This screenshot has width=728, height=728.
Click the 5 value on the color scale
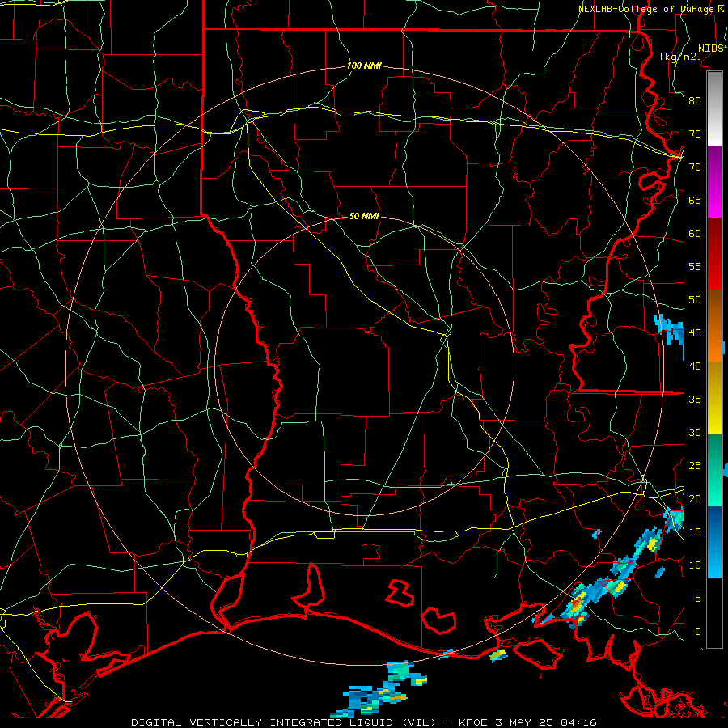(x=698, y=599)
